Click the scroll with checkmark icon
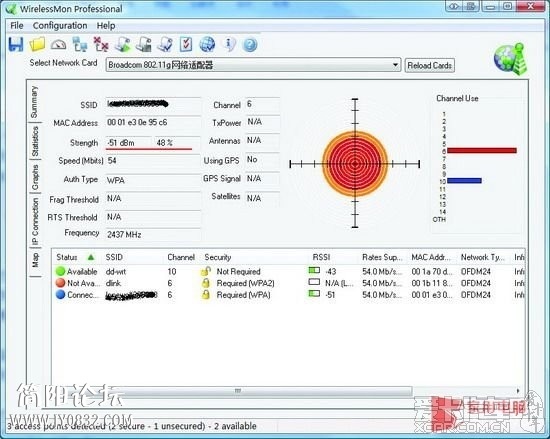Screen dimensions: 550x439 165,45
